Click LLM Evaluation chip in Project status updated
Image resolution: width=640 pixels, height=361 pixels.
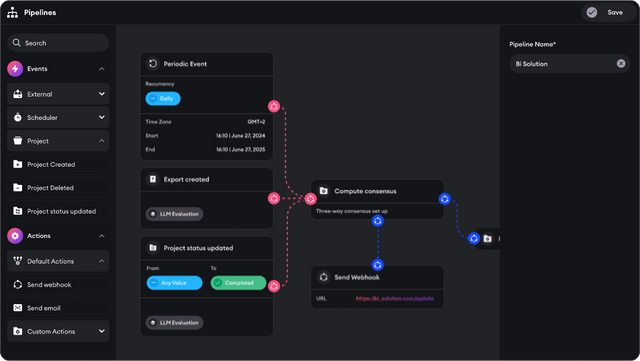click(x=174, y=323)
